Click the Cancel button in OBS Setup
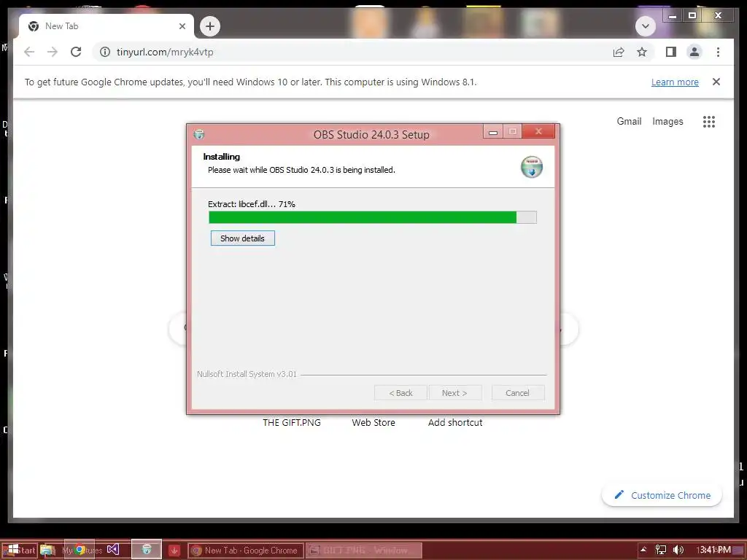The width and height of the screenshot is (747, 560). (517, 393)
